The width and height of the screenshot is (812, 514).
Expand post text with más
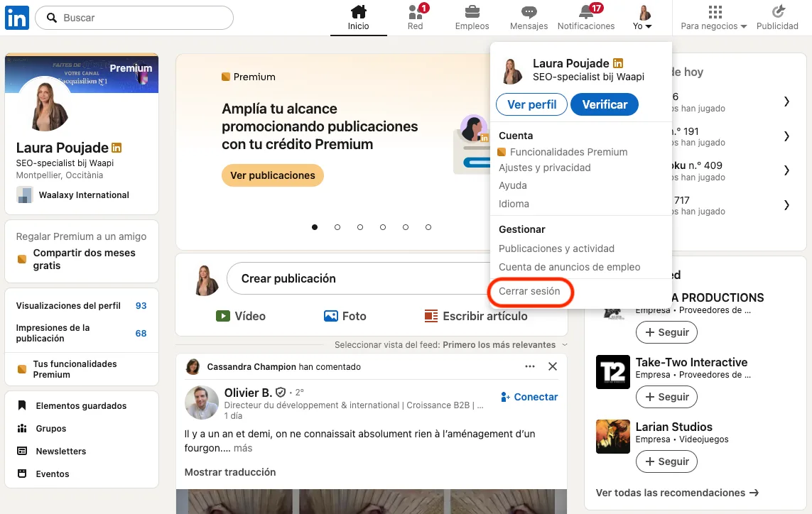click(243, 448)
